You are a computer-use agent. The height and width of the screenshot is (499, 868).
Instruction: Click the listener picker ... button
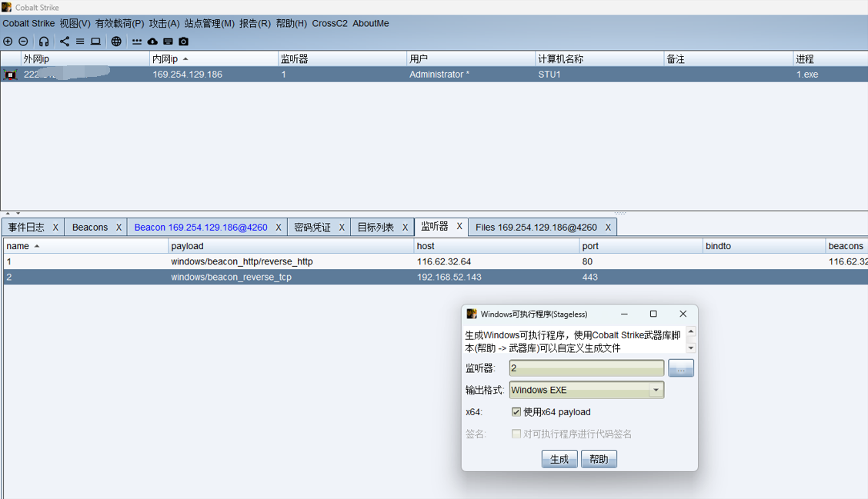tap(680, 368)
